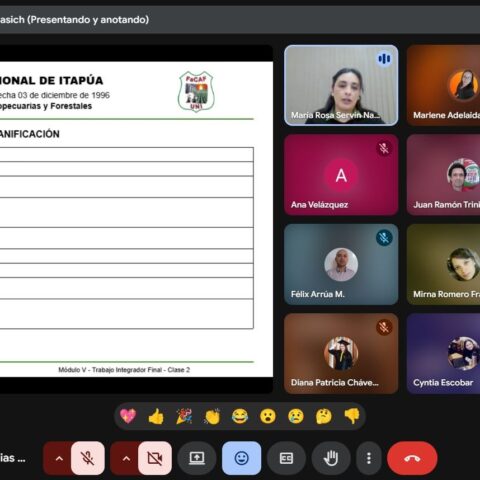Click Félix Arrúa's profile avatar
Viewport: 480px width, 480px height.
341,264
